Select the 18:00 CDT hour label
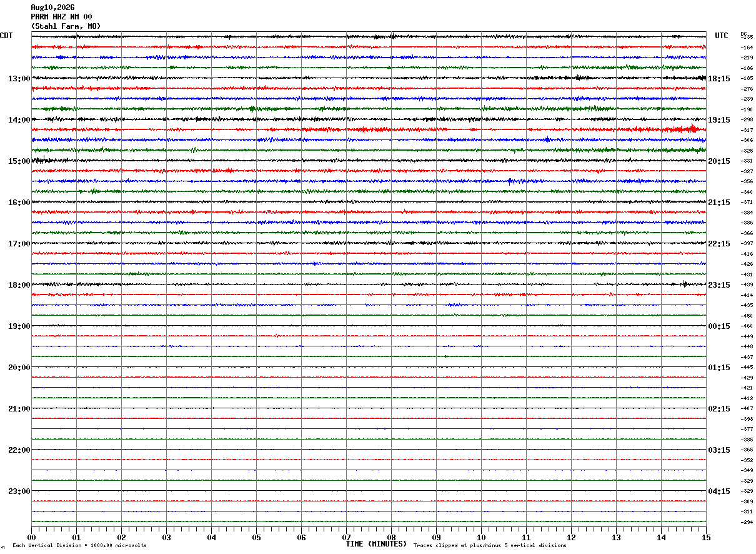This screenshot has width=756, height=554. [x=19, y=285]
